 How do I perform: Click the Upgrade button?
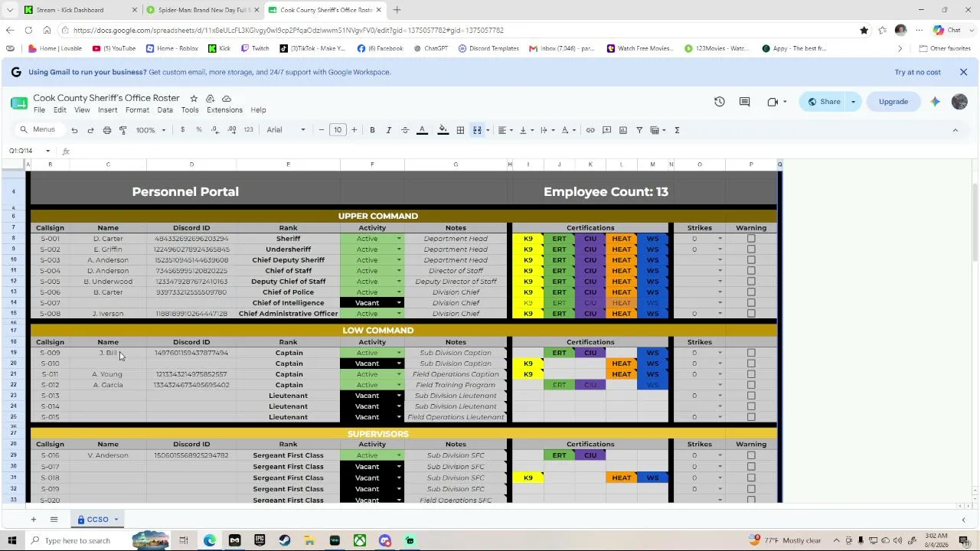[x=893, y=102]
